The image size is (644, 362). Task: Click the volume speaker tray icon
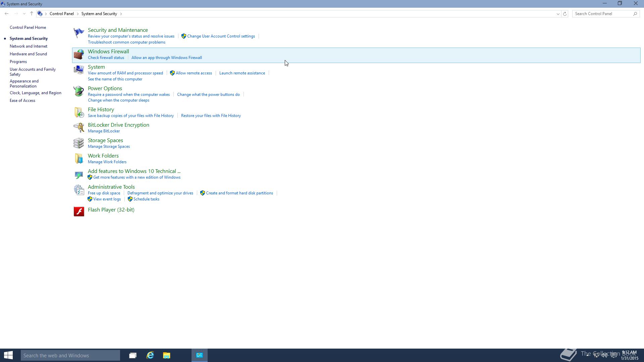605,355
